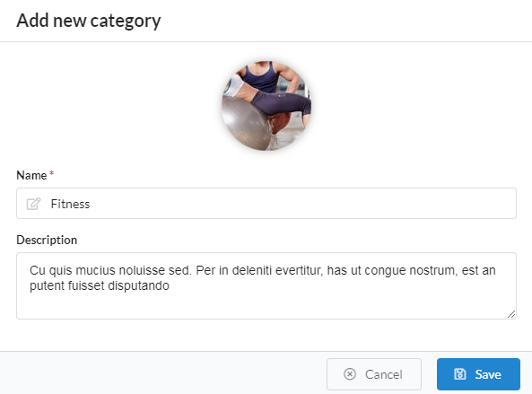Click the word Cu starting the description
Viewport: 532px width, 394px height.
38,270
